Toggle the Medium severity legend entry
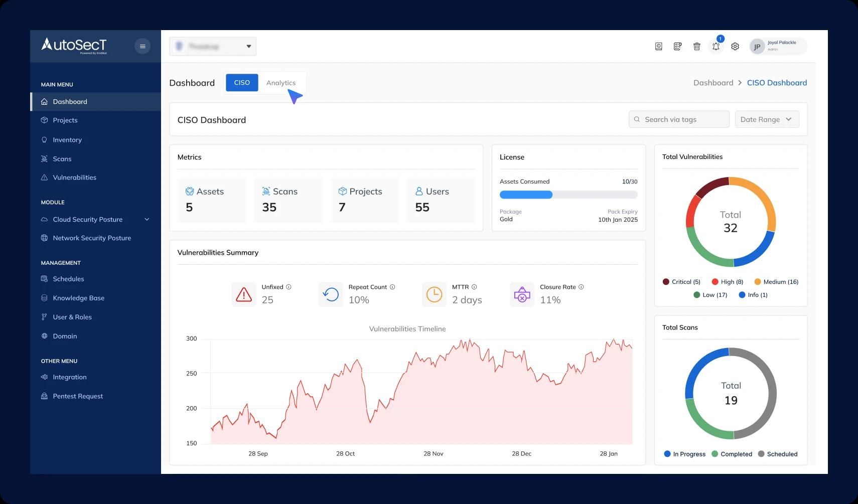This screenshot has height=504, width=858. (x=776, y=282)
